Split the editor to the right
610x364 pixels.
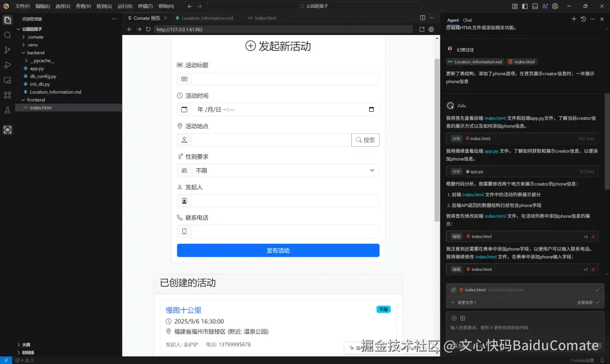tap(422, 18)
